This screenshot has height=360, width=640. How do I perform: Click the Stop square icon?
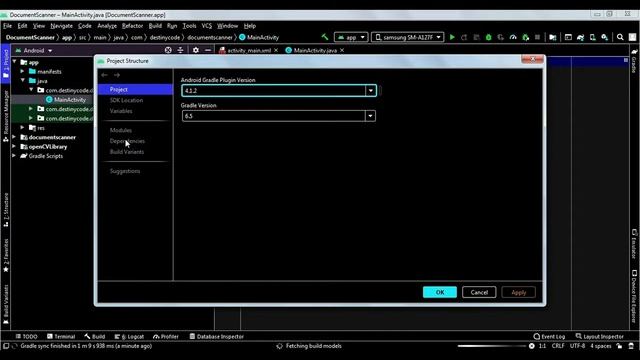(538, 37)
